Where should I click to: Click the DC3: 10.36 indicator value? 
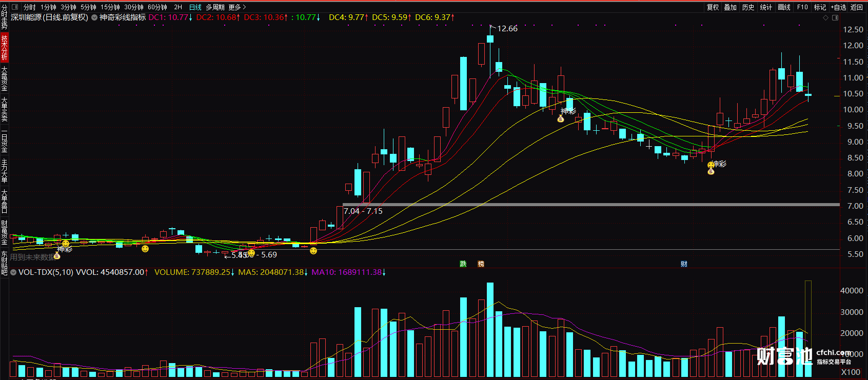[264, 17]
